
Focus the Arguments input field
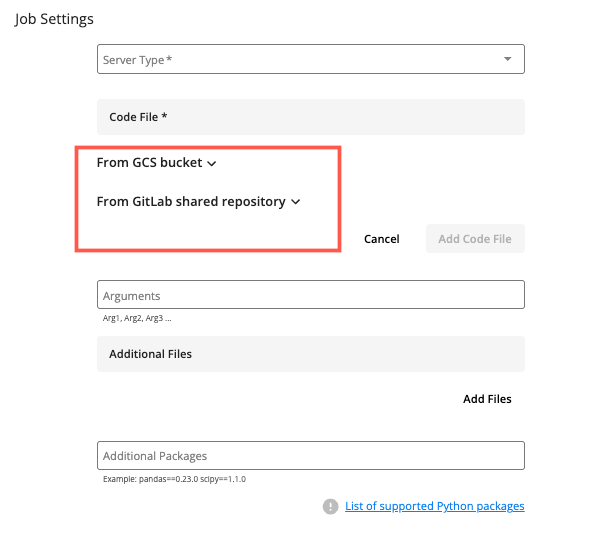[x=310, y=295]
